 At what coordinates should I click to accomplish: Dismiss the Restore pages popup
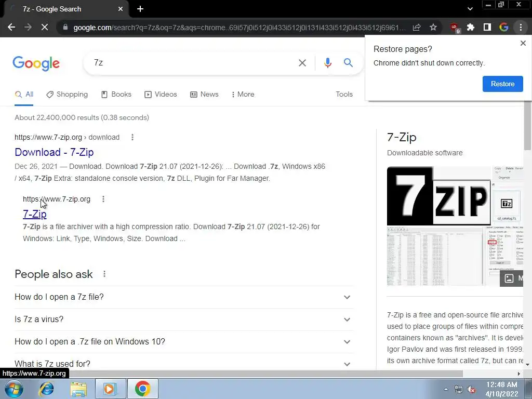[x=523, y=43]
